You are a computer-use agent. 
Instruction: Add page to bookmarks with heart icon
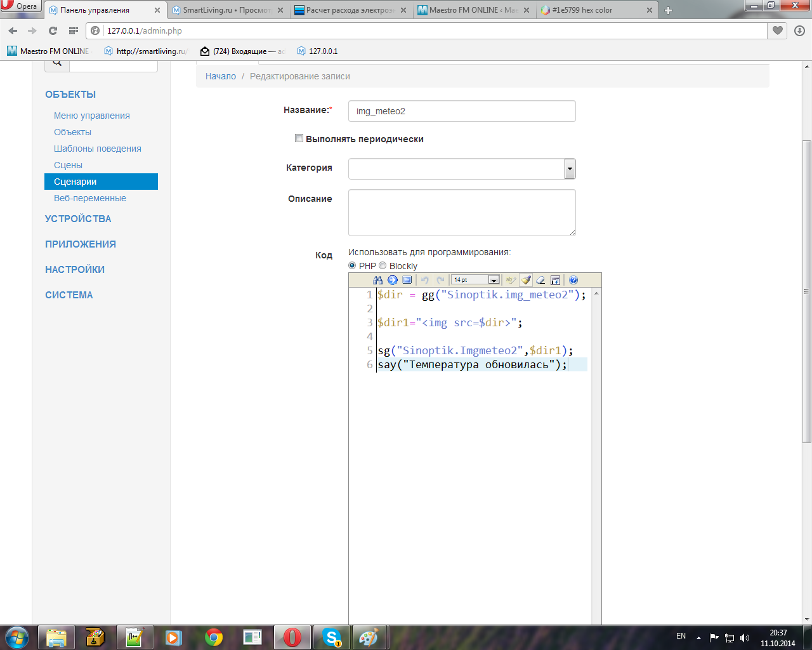(778, 30)
